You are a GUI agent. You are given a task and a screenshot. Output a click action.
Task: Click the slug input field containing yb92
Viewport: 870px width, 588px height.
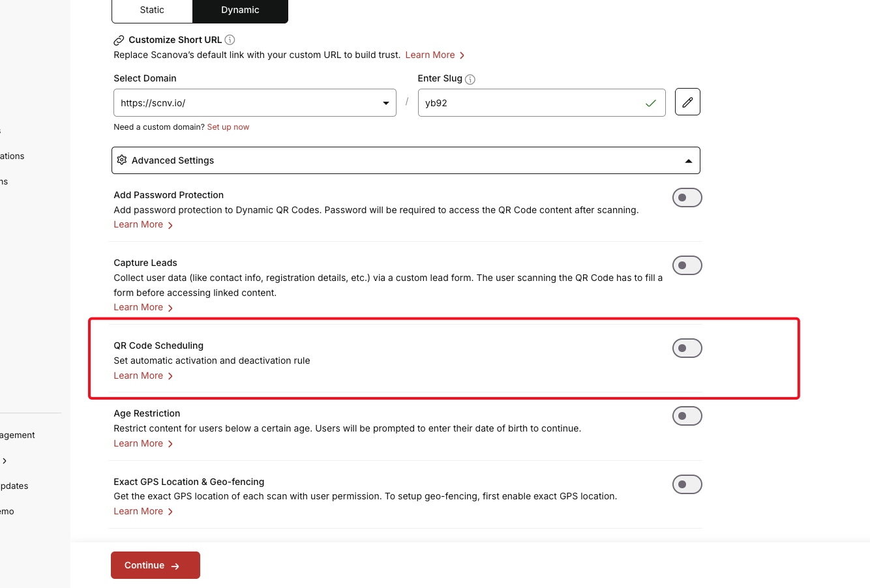coord(542,103)
